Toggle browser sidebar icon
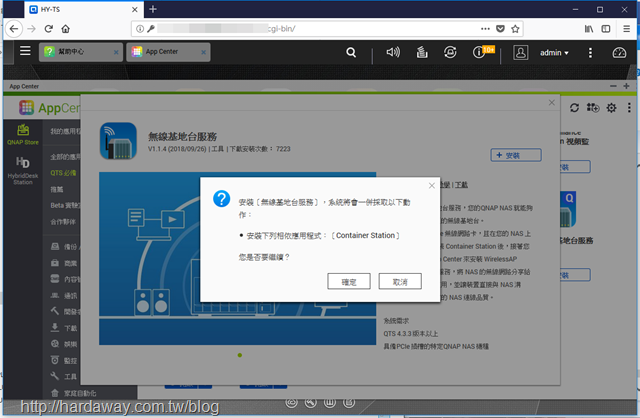This screenshot has height=418, width=640. coord(606,29)
